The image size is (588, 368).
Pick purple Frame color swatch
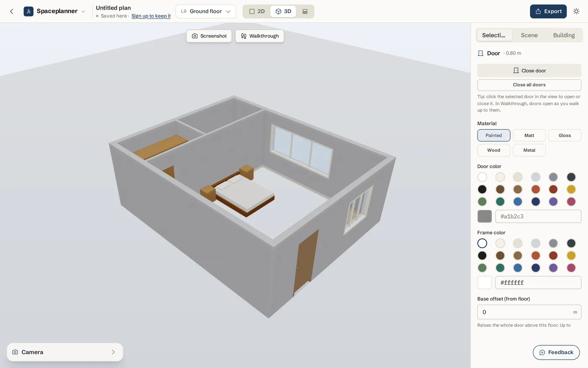pyautogui.click(x=554, y=268)
